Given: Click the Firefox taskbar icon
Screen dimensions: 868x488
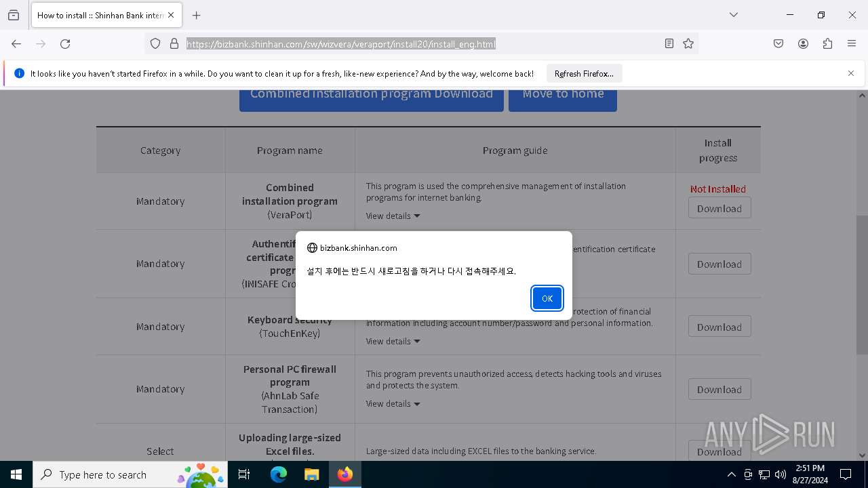Looking at the screenshot, I should [345, 474].
